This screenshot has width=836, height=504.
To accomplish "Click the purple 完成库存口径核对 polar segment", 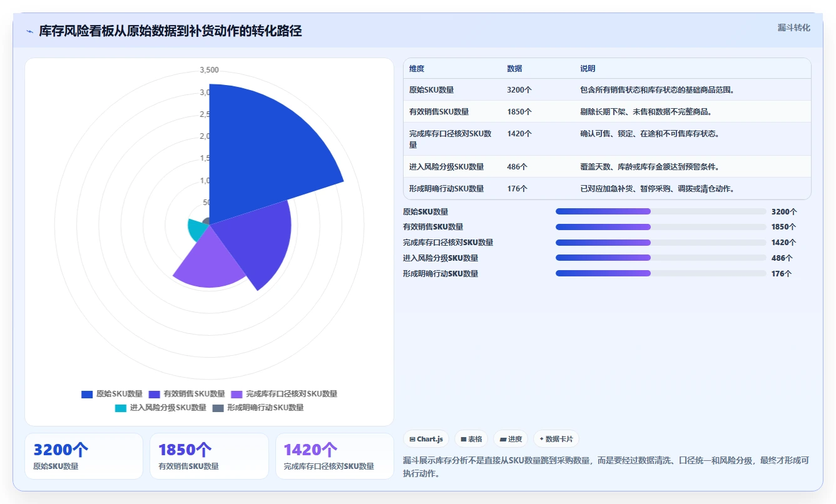I will [x=210, y=263].
